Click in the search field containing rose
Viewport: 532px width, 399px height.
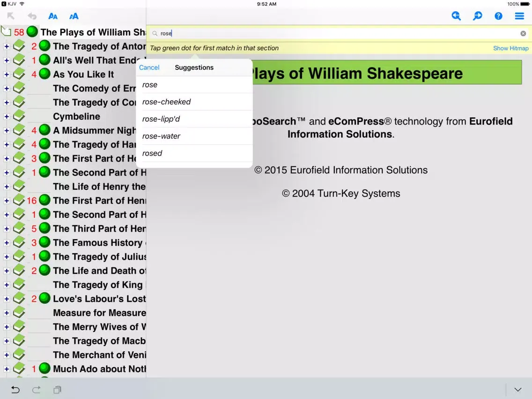pos(339,33)
